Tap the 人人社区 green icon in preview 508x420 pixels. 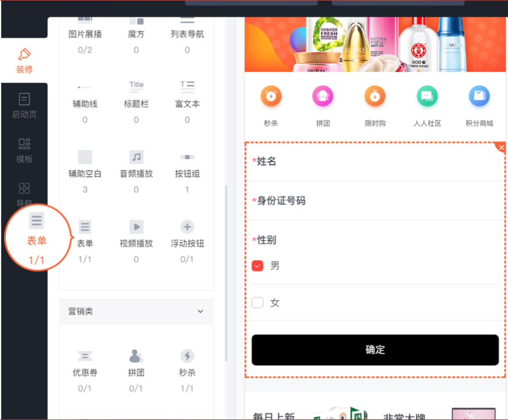pyautogui.click(x=427, y=96)
